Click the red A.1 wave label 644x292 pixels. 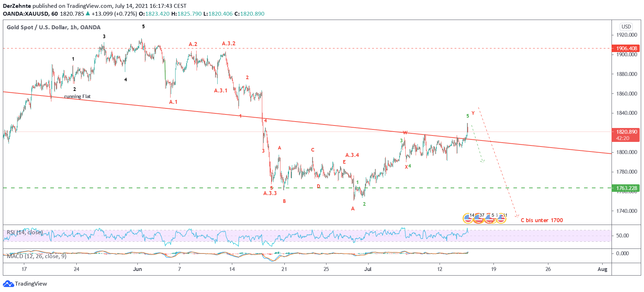pos(173,102)
